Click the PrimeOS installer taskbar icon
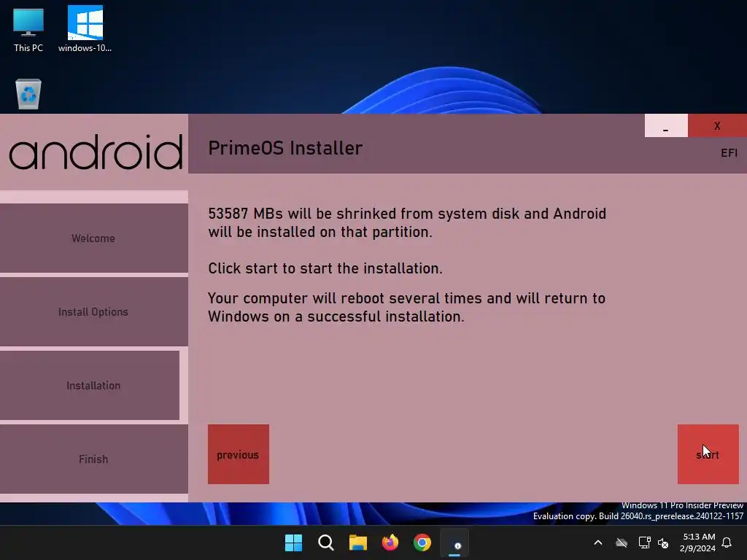The image size is (747, 560). coord(454,542)
